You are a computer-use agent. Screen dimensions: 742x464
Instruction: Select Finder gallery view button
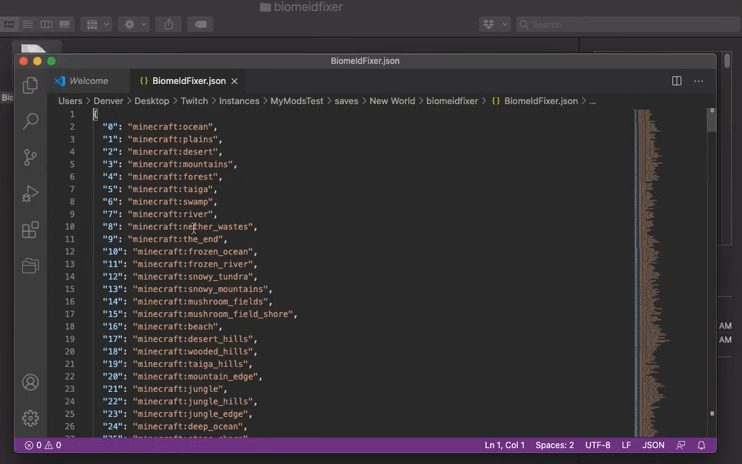[64, 24]
